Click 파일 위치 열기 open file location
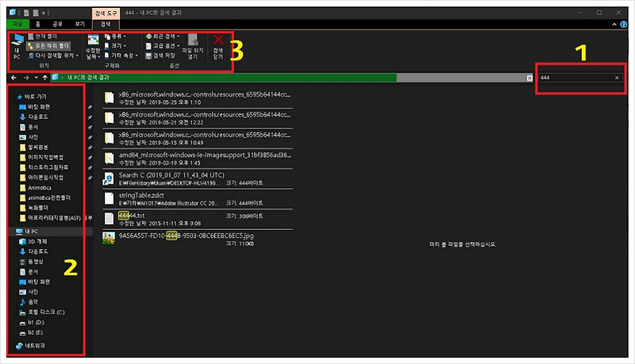 [x=192, y=47]
